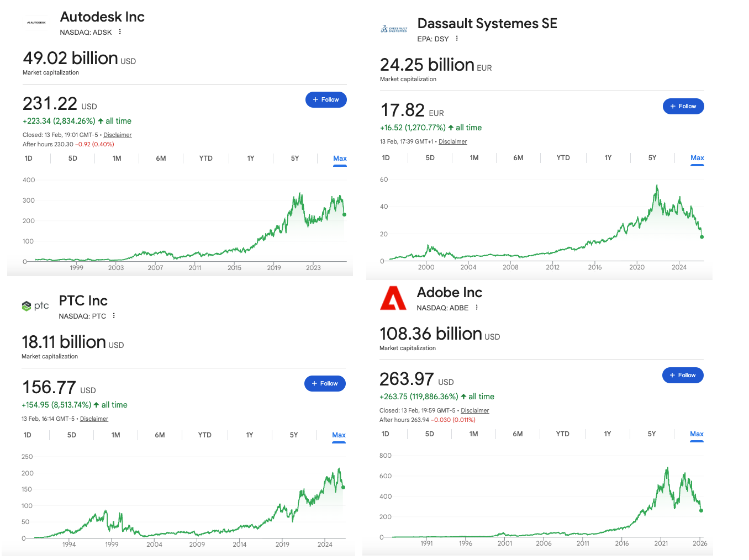This screenshot has width=749, height=560.
Task: Select 5Y range on Autodesk chart
Action: [x=295, y=159]
